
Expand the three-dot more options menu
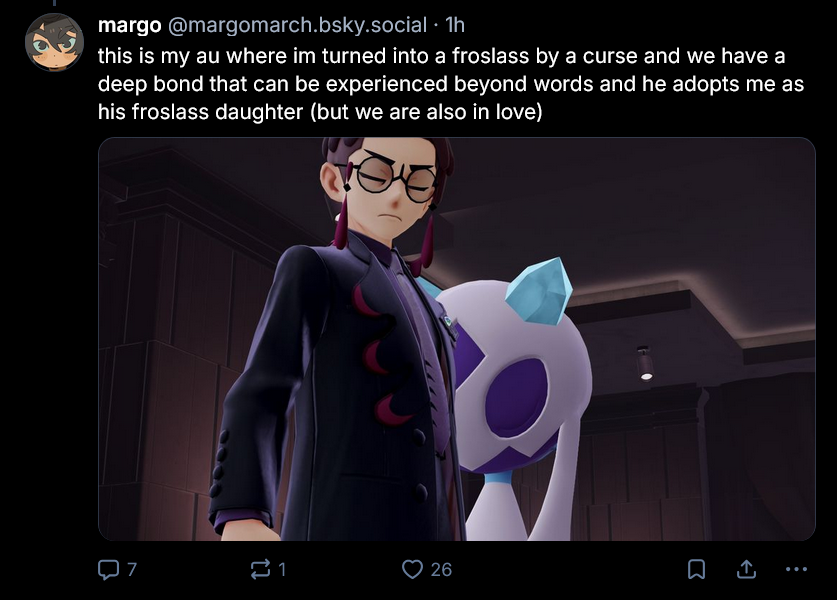pos(796,570)
